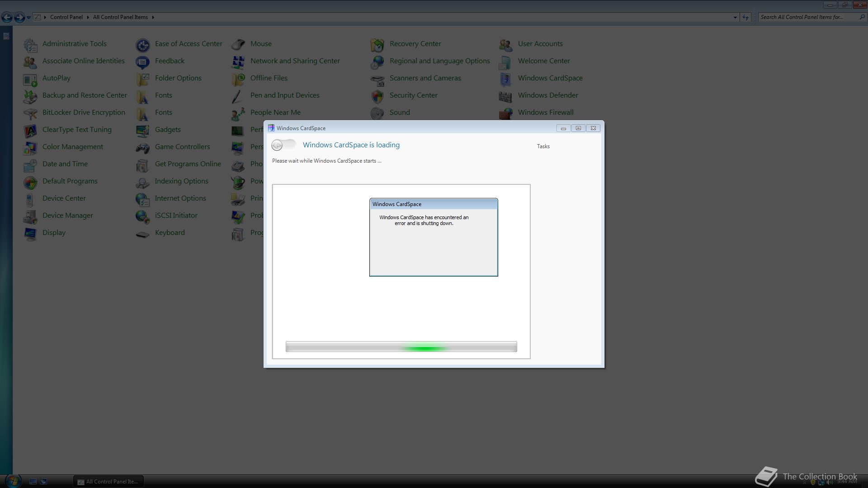Open the Windows CardSpace icon in Control Panel
868x488 pixels.
(x=505, y=79)
